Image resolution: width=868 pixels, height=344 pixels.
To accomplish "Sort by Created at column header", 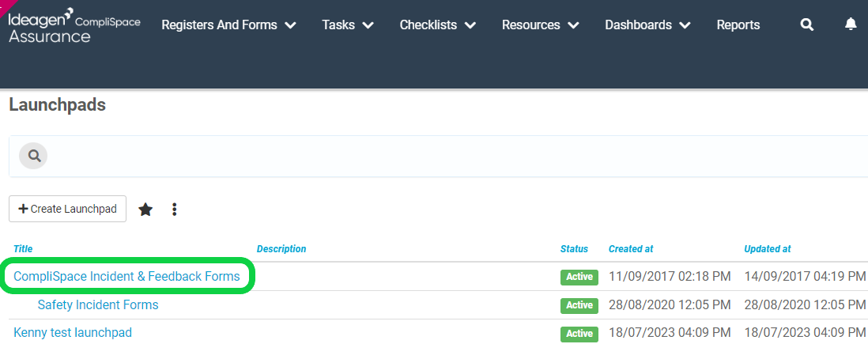I will tap(631, 249).
